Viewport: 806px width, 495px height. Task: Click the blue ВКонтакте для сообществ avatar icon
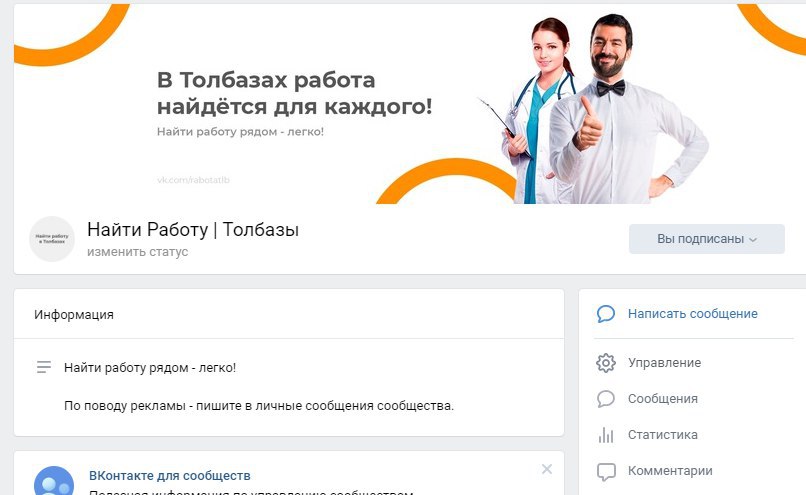tap(54, 480)
